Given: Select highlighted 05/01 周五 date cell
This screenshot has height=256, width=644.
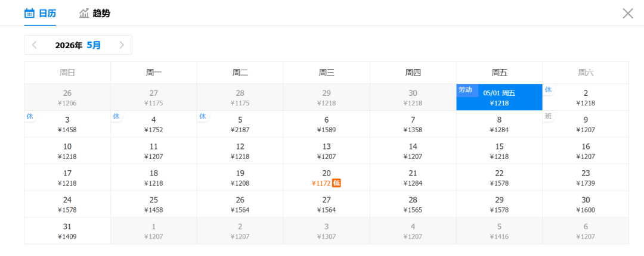Looking at the screenshot, I should [499, 97].
